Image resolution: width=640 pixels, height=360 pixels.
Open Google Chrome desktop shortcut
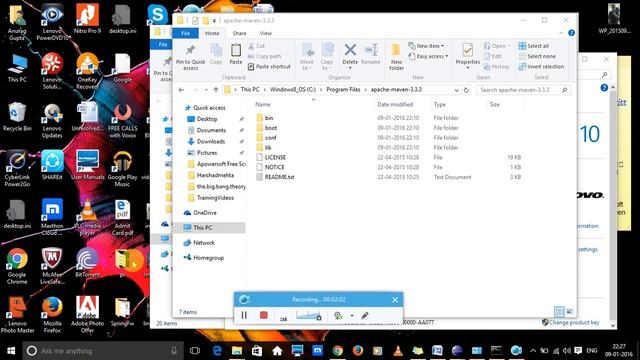pyautogui.click(x=17, y=266)
